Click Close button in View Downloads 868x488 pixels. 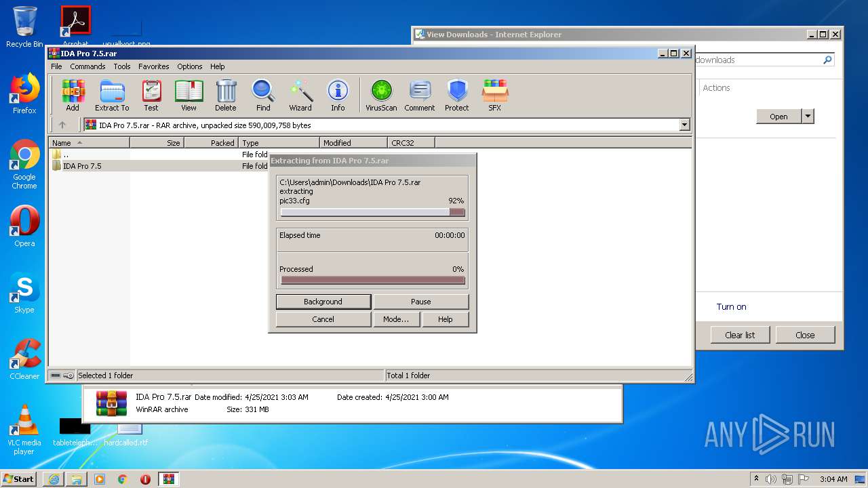[805, 335]
